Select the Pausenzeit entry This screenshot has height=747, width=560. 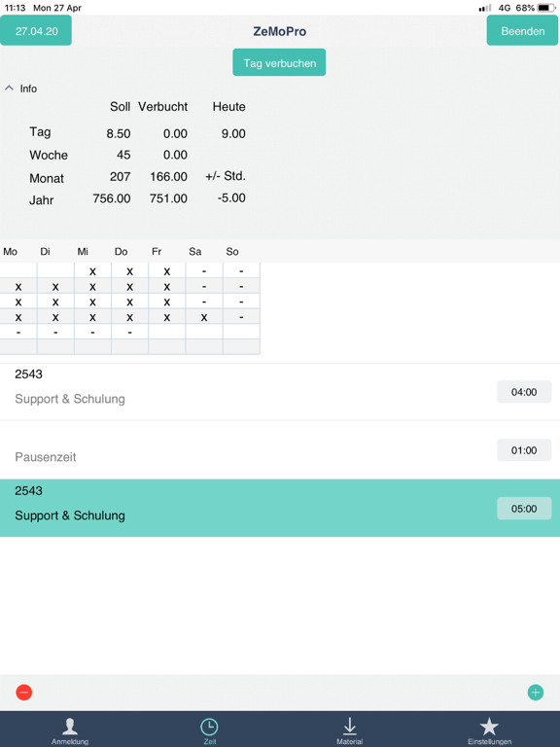tap(280, 450)
